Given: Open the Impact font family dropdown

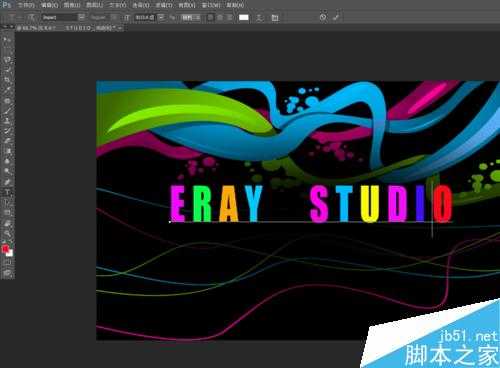Looking at the screenshot, I should point(82,17).
